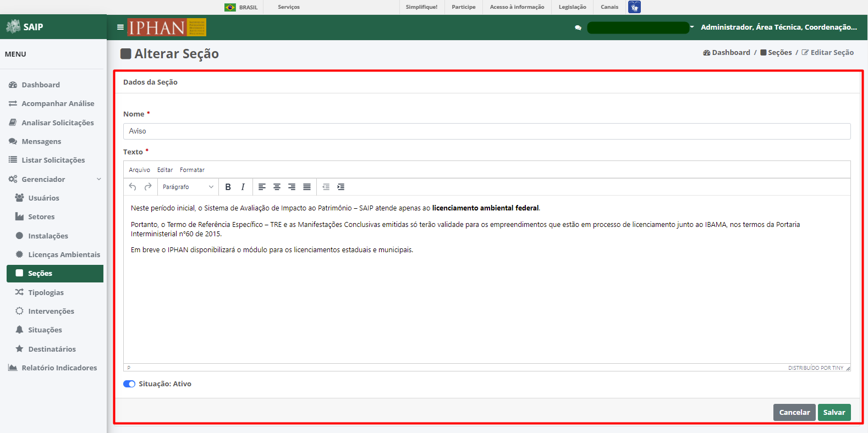Redo the last edit in editor
Viewport: 868px width, 433px height.
click(x=148, y=187)
